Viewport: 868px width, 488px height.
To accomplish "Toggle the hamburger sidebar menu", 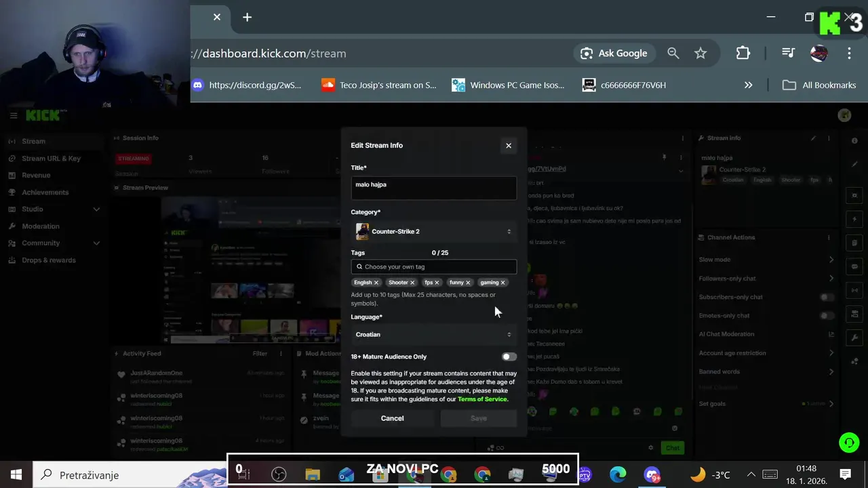I will [x=13, y=116].
